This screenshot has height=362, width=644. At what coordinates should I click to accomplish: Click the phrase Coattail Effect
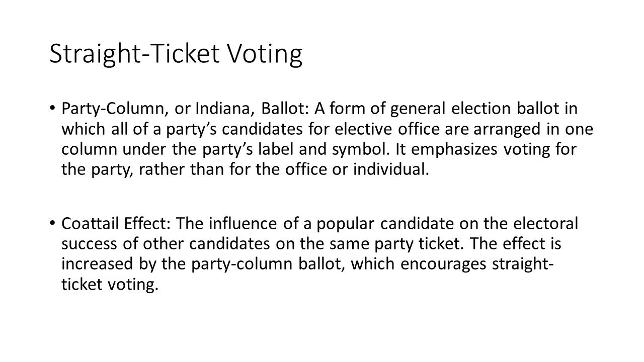click(115, 223)
